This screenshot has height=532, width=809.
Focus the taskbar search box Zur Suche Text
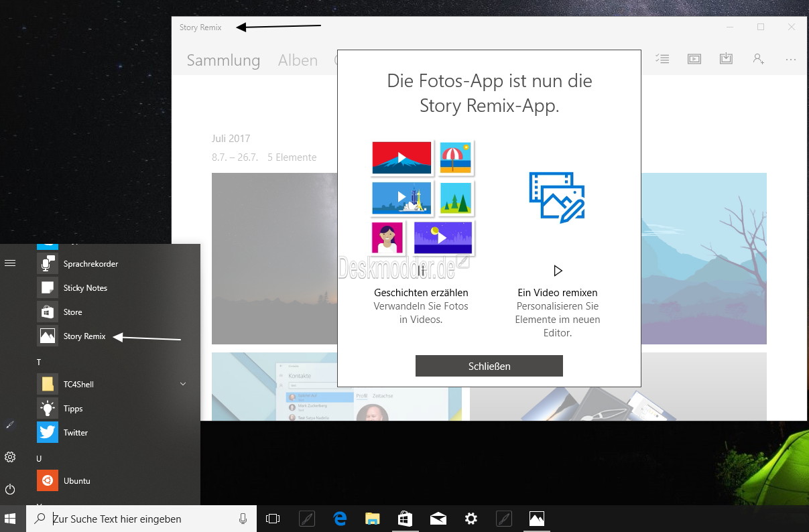pyautogui.click(x=141, y=519)
